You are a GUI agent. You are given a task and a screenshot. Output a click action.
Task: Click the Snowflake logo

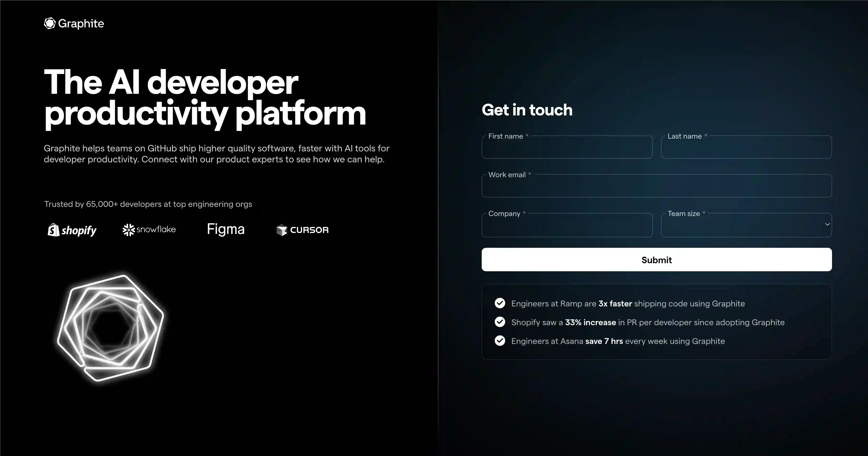pos(149,230)
